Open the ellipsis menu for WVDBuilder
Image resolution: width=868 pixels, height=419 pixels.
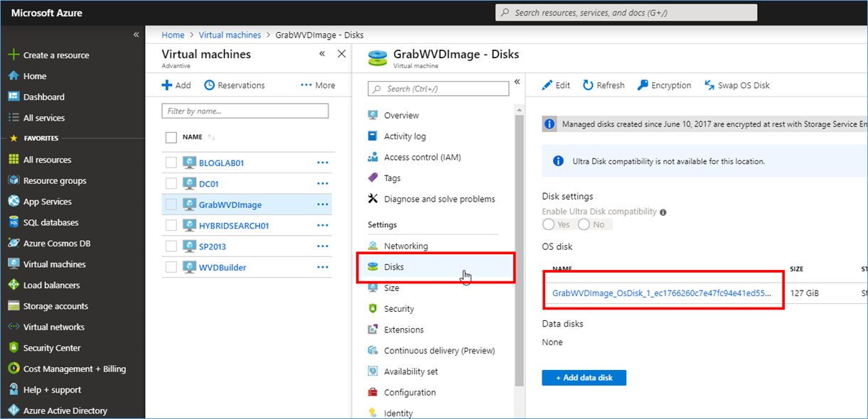tap(323, 267)
